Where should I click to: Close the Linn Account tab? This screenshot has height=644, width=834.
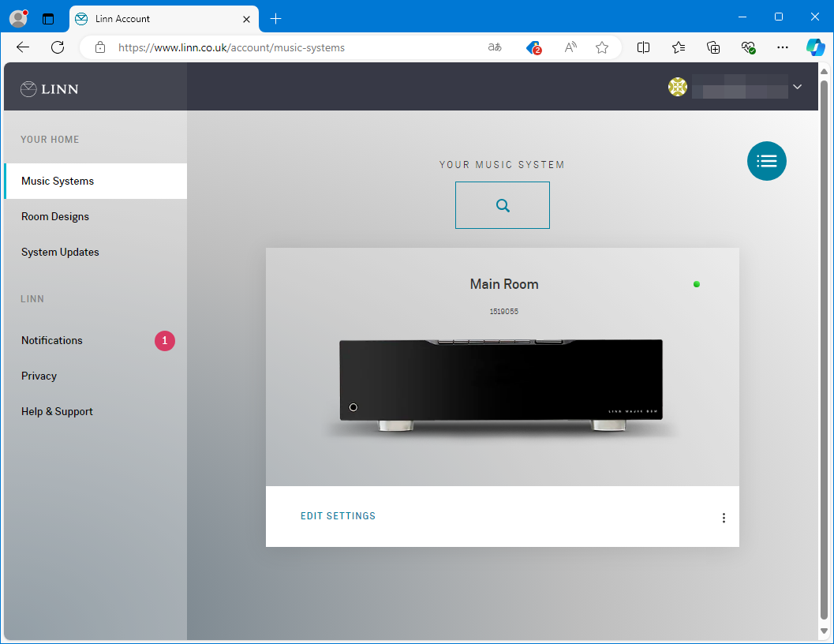point(246,19)
